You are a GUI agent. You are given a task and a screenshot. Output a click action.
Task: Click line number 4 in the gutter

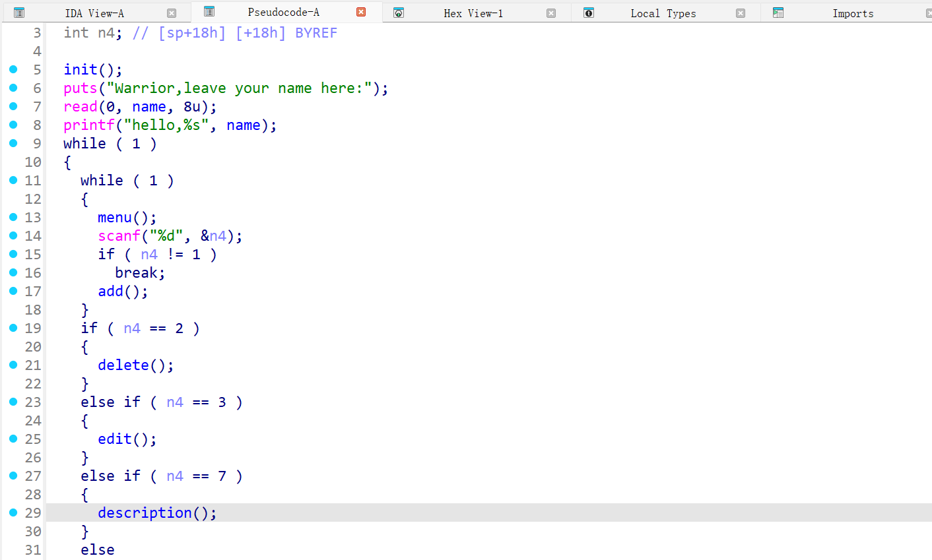[x=37, y=51]
